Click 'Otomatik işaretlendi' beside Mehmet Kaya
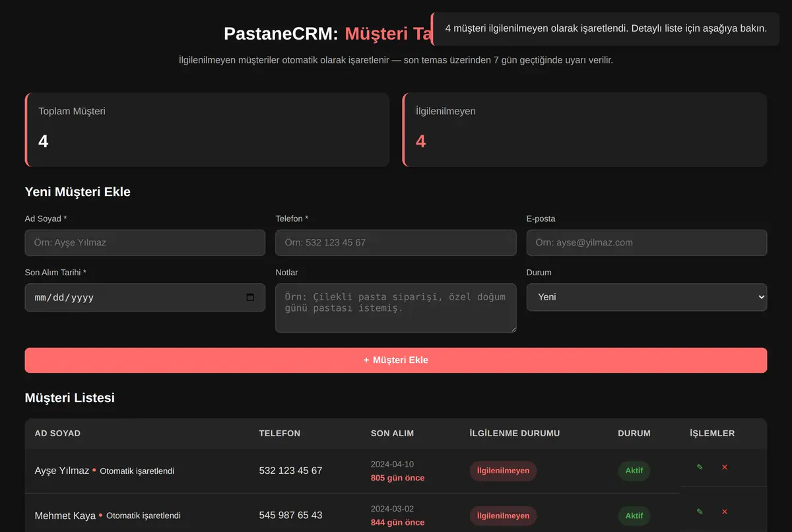792x532 pixels. pyautogui.click(x=143, y=515)
